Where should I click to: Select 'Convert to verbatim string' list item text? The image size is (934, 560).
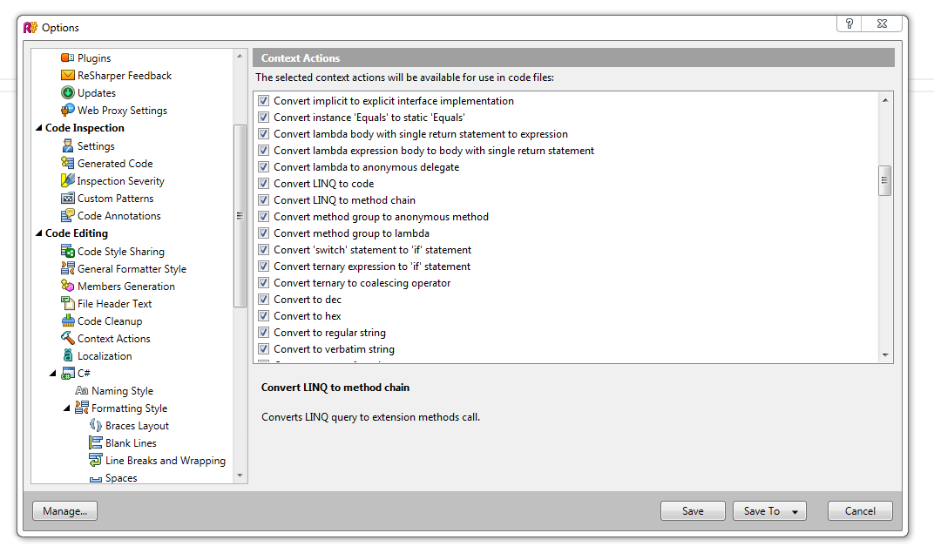coord(334,349)
